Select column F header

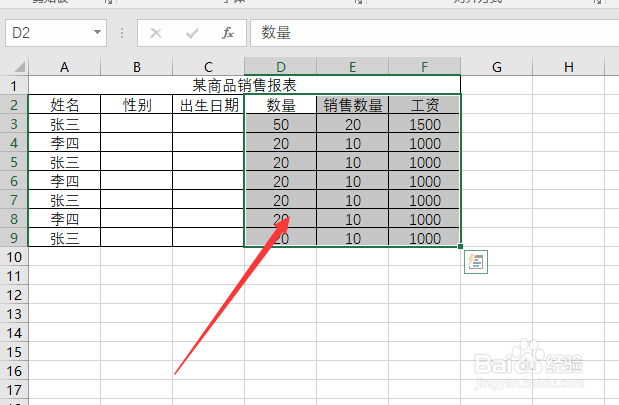[424, 66]
